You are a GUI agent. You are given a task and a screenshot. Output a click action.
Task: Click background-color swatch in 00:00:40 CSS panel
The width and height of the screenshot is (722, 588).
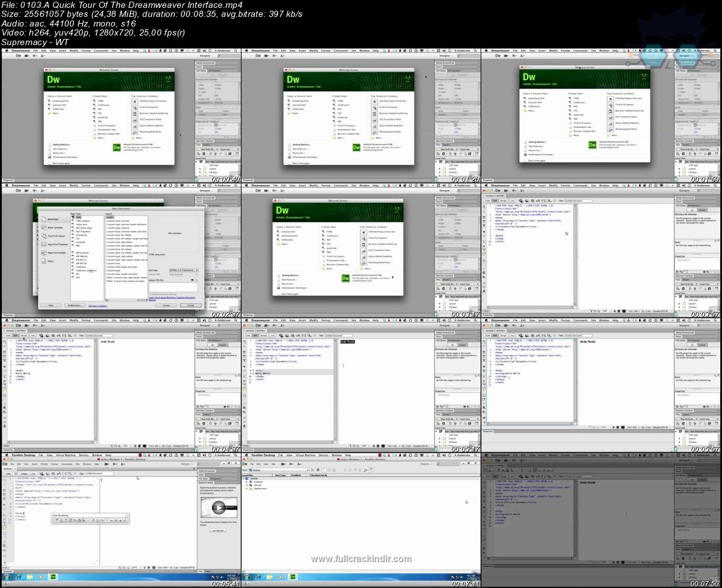(216, 125)
